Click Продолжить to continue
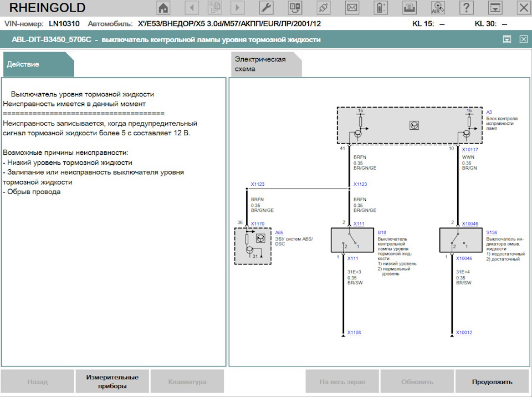Viewport: 532px width, 397px height. 492,381
